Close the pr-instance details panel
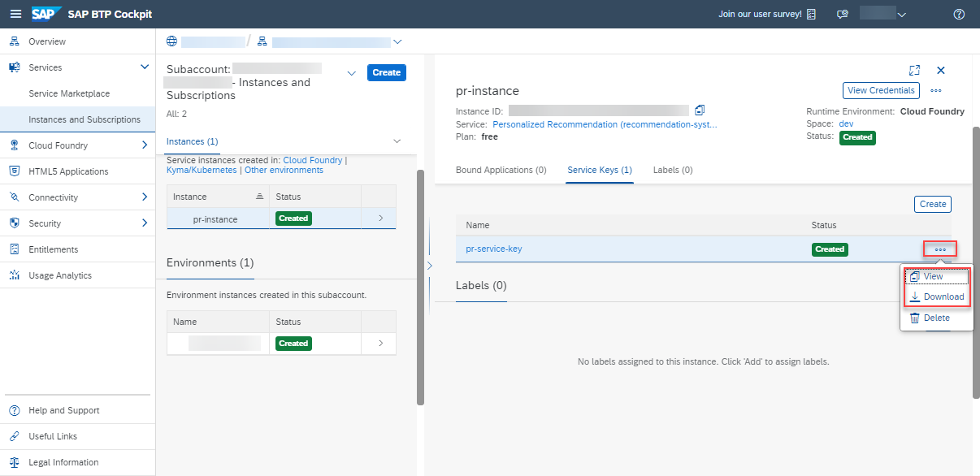Viewport: 980px width, 476px height. tap(941, 71)
